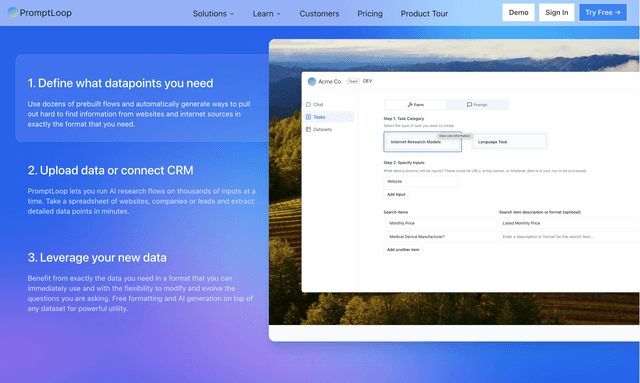Click the Step 2: Specify Inputs heading
Screen dimensions: 640x383
coord(404,163)
